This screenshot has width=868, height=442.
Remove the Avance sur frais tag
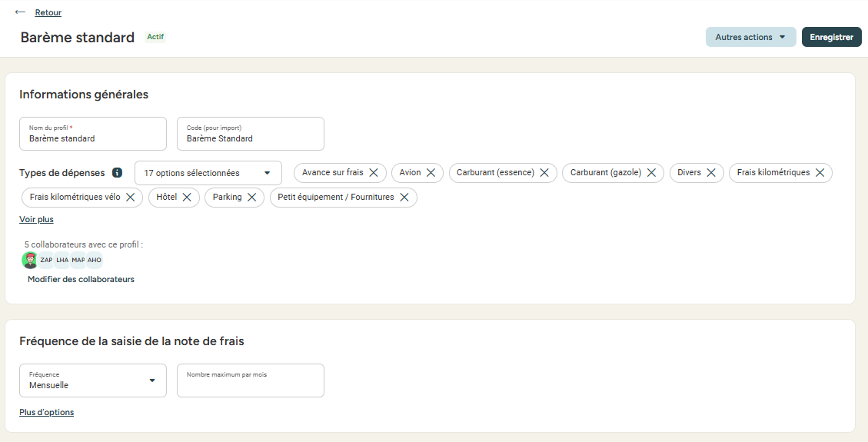pos(374,173)
